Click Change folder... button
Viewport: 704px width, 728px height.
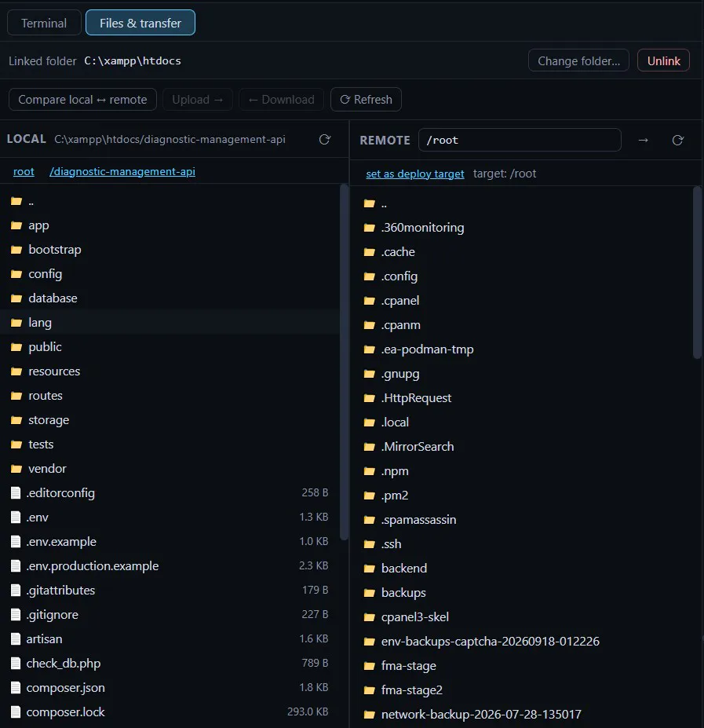tap(578, 60)
